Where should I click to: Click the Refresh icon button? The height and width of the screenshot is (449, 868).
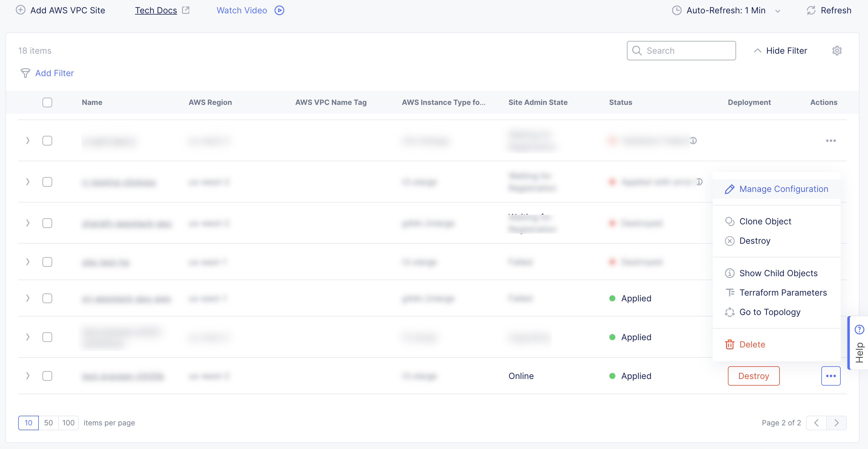(x=811, y=10)
